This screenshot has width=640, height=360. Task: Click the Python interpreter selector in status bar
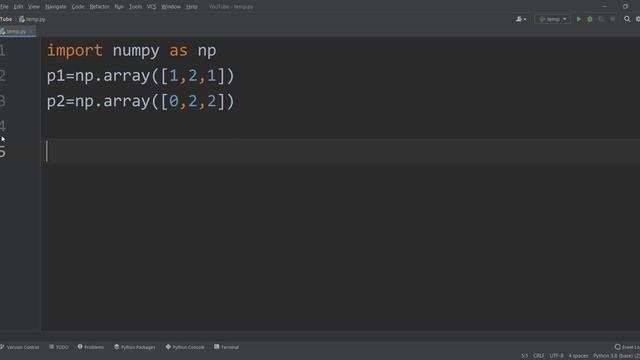616,356
